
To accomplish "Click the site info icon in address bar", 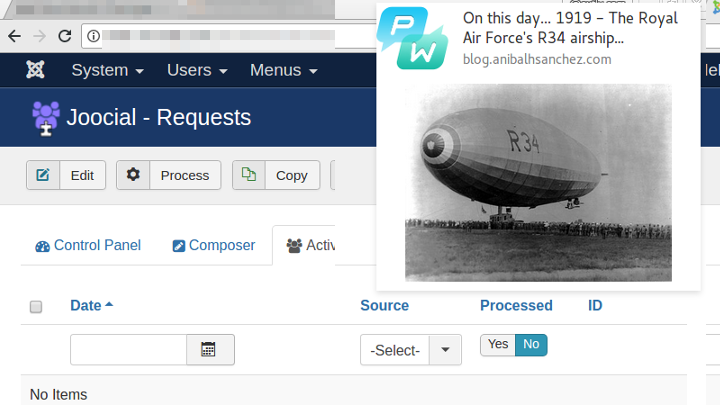I will (93, 36).
